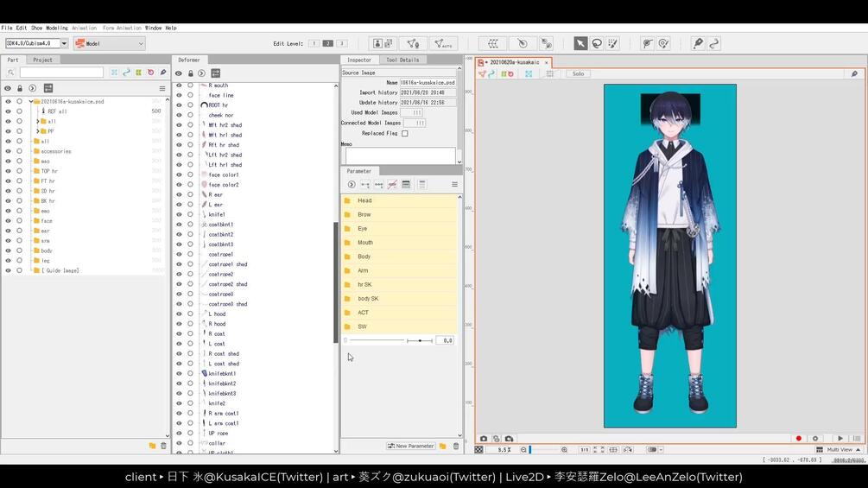Click the Part panel hamburger menu icon
The width and height of the screenshot is (868, 488).
(162, 88)
